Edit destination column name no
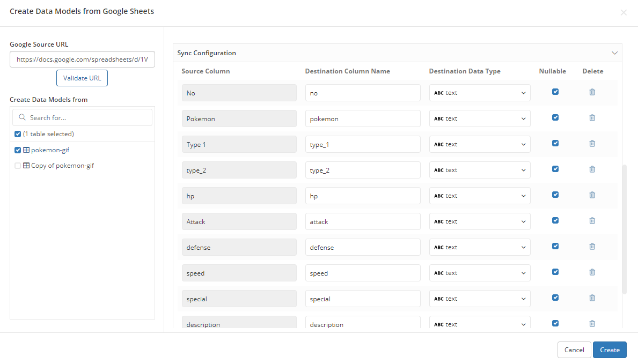The width and height of the screenshot is (638, 364). (x=363, y=93)
